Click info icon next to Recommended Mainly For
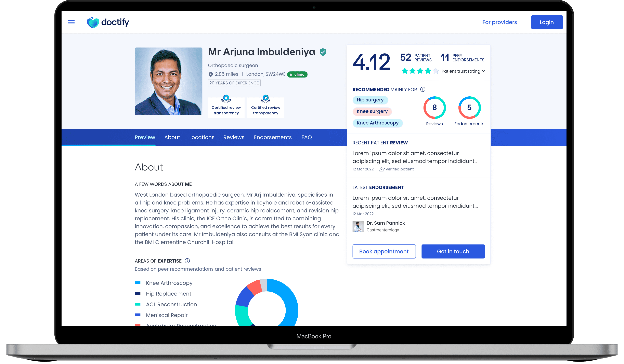The height and width of the screenshot is (364, 624). pyautogui.click(x=423, y=89)
